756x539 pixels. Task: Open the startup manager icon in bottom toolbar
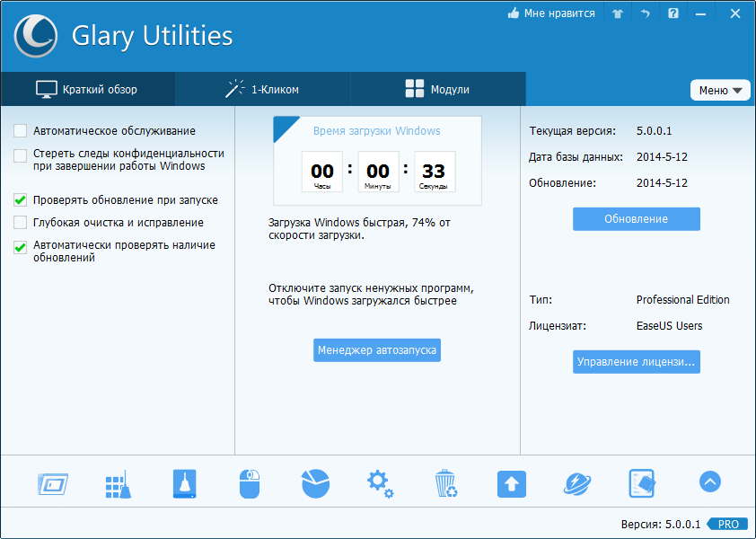(x=53, y=484)
